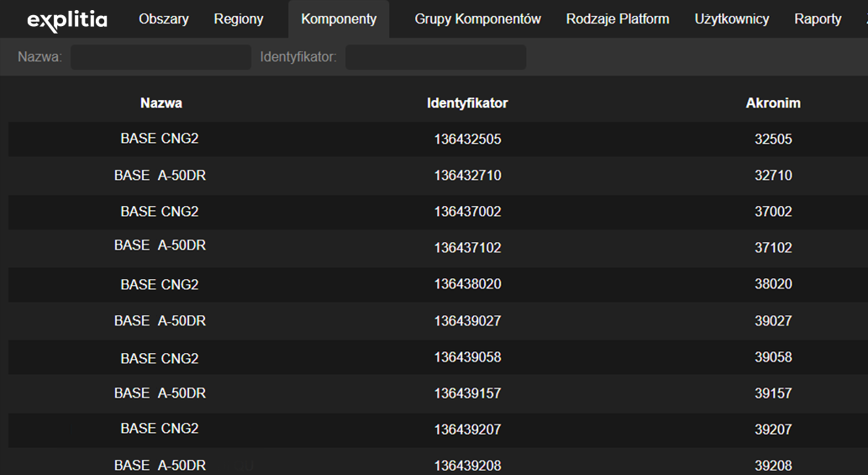The height and width of the screenshot is (475, 868).
Task: Select row with identifier 136432710
Action: click(438, 176)
